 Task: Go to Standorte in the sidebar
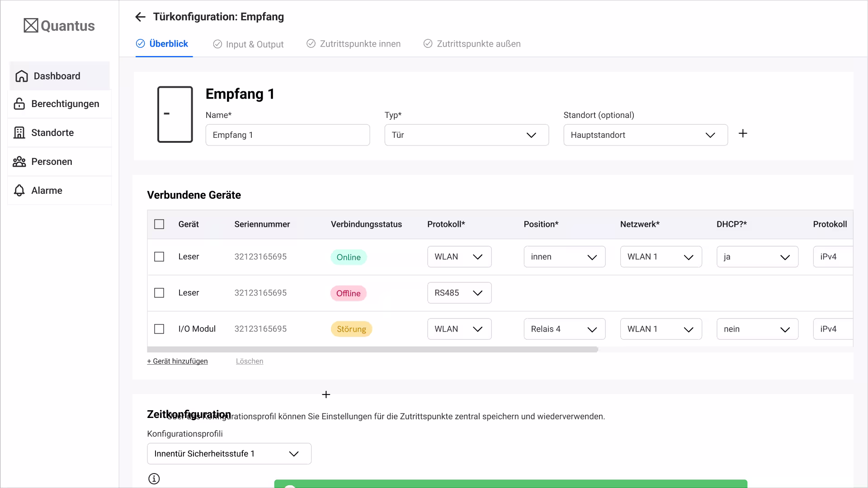coord(60,133)
